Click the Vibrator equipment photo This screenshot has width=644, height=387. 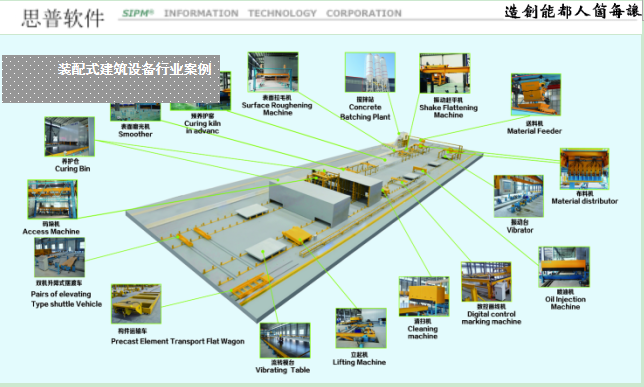pos(519,196)
